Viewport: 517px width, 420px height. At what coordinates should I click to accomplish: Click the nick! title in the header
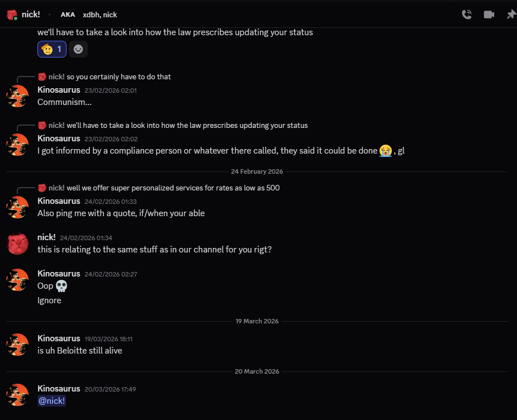(31, 15)
